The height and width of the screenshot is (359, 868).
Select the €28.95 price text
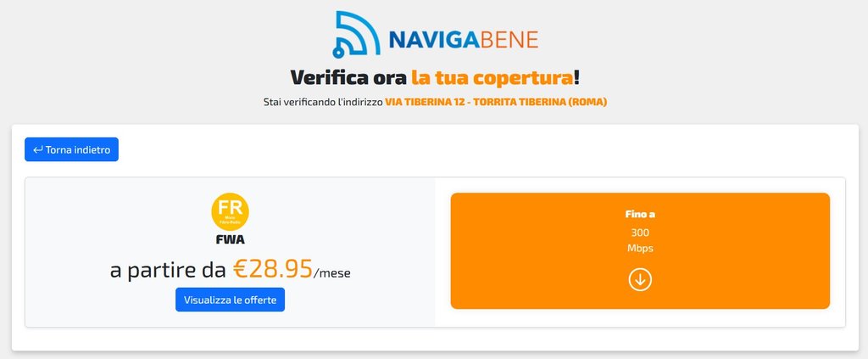click(x=273, y=269)
